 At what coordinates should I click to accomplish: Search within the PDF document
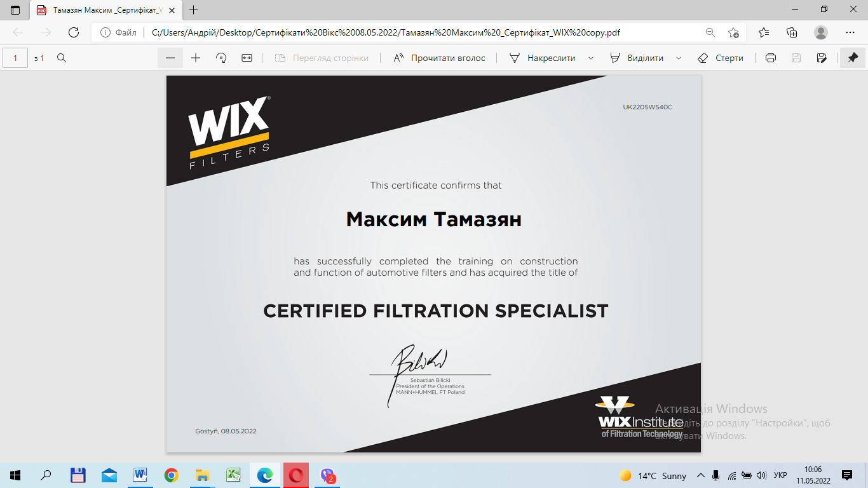point(62,58)
